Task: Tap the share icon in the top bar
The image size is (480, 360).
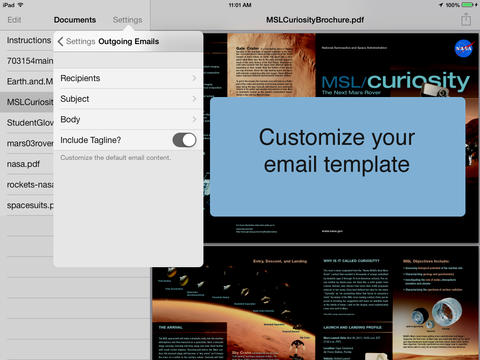Action: (x=466, y=19)
